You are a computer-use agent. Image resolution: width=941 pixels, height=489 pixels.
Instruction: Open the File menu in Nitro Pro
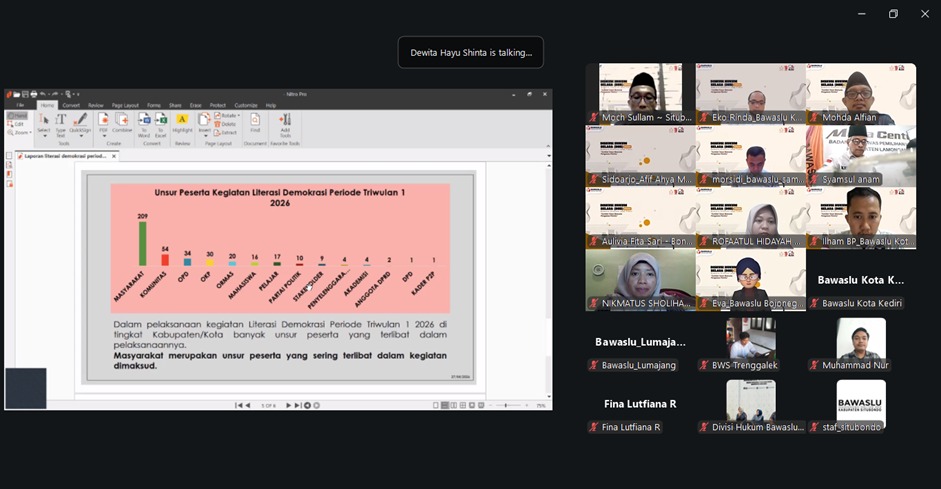[x=20, y=105]
